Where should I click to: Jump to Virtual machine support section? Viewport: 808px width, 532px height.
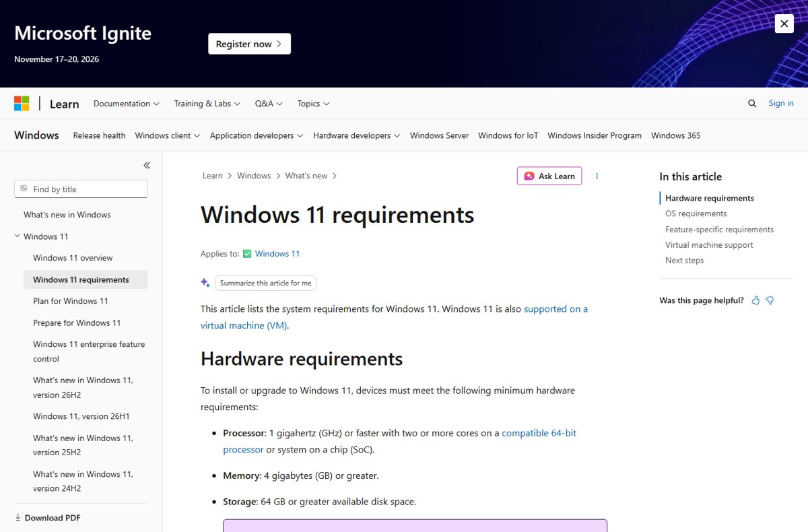(709, 245)
